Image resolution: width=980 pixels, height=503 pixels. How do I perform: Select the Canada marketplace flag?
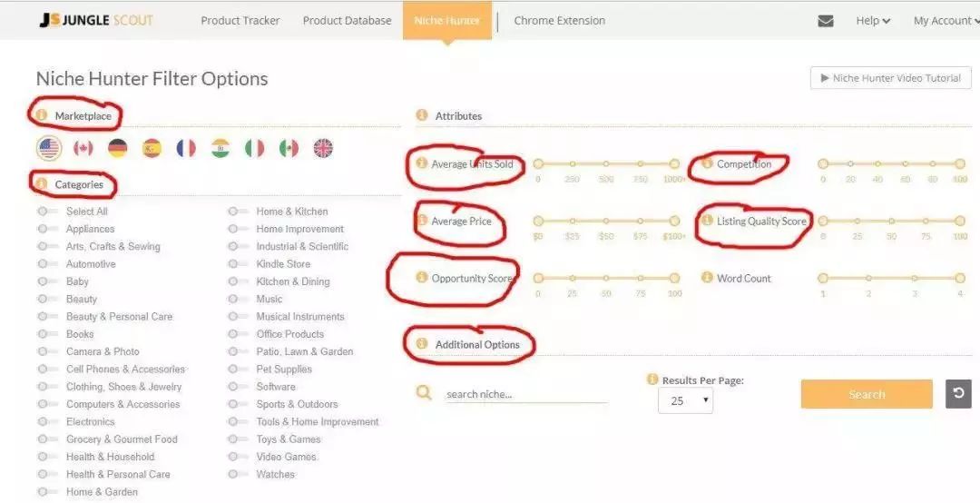click(83, 148)
